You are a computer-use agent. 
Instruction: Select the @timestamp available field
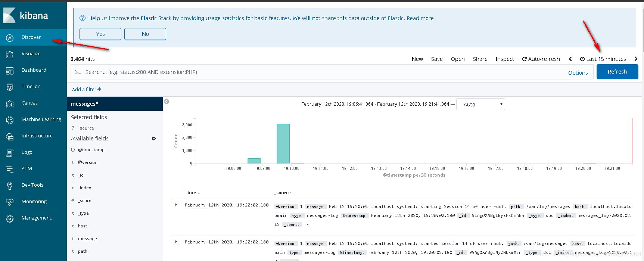(x=91, y=150)
